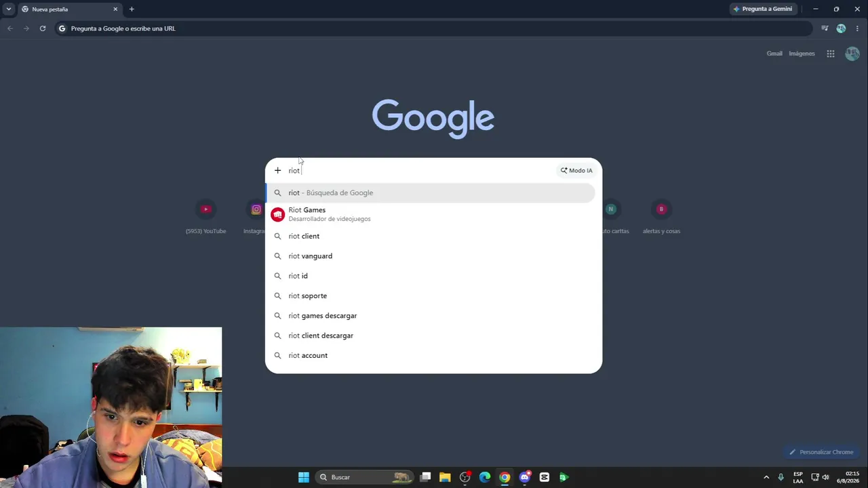The width and height of the screenshot is (868, 488).
Task: Go forward to next page
Action: pyautogui.click(x=26, y=28)
